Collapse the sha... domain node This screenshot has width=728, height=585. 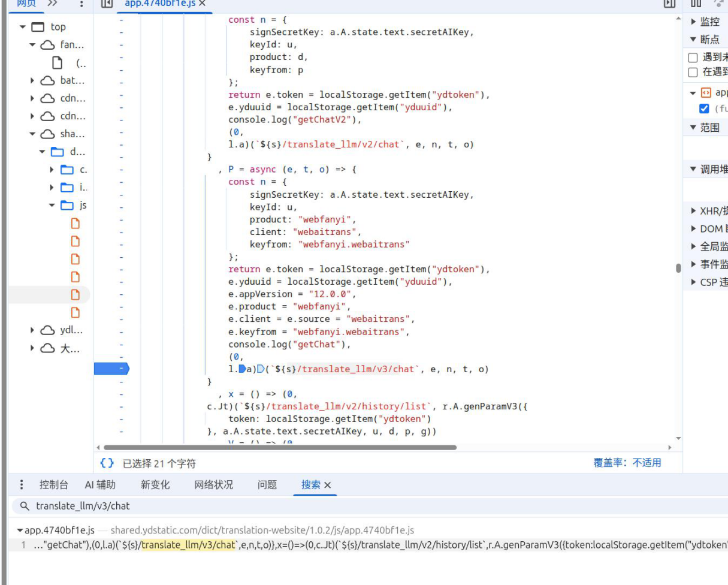tap(32, 134)
